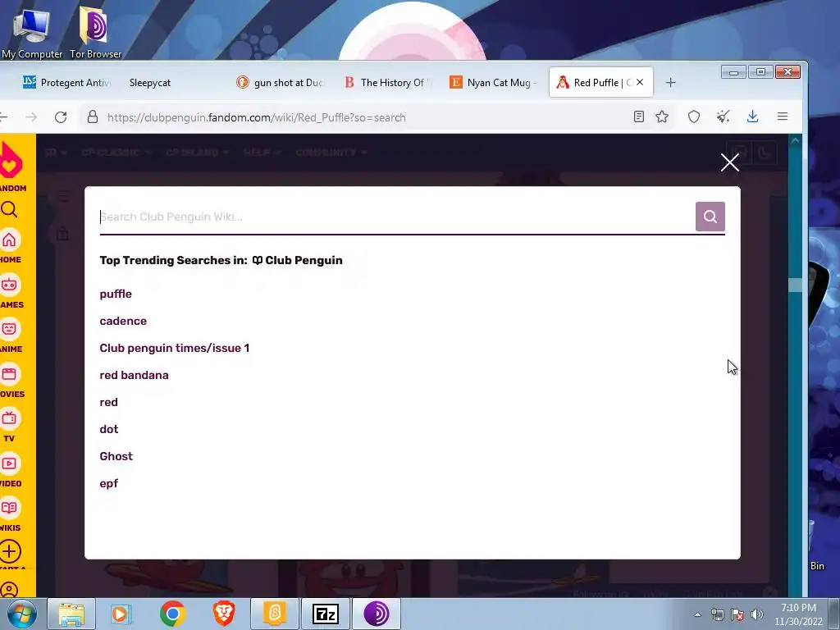Open trending search 'Ghost'
The image size is (840, 630).
116,456
